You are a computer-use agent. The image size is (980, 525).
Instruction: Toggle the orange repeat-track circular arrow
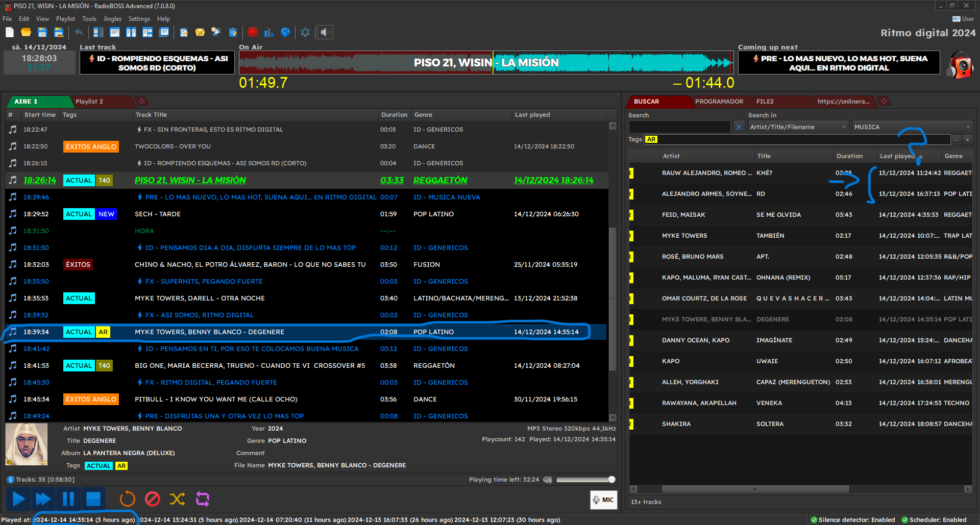127,499
